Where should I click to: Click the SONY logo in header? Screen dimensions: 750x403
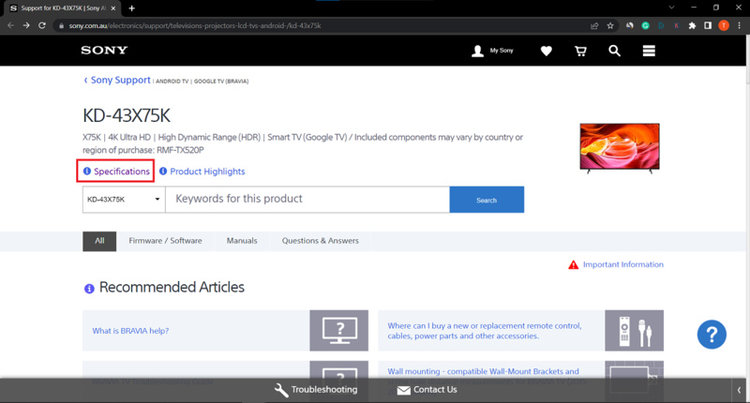tap(104, 50)
